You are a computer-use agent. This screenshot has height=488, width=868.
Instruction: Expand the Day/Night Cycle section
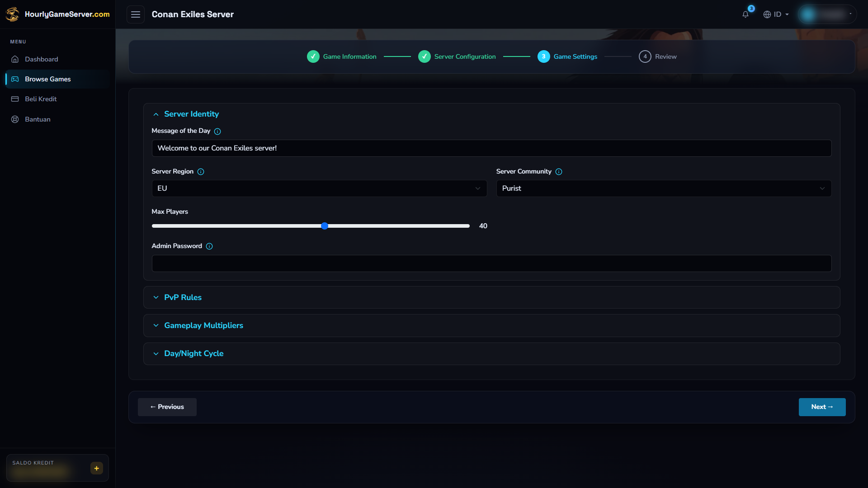pyautogui.click(x=491, y=353)
